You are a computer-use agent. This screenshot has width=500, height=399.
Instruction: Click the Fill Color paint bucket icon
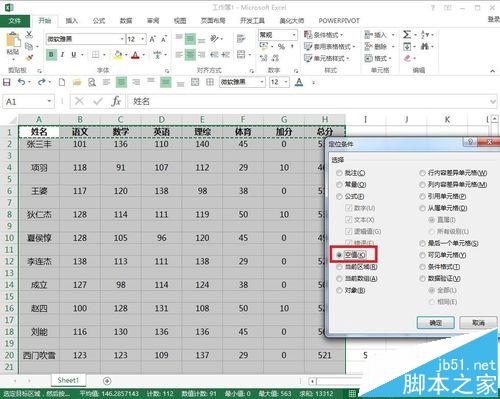click(x=118, y=55)
